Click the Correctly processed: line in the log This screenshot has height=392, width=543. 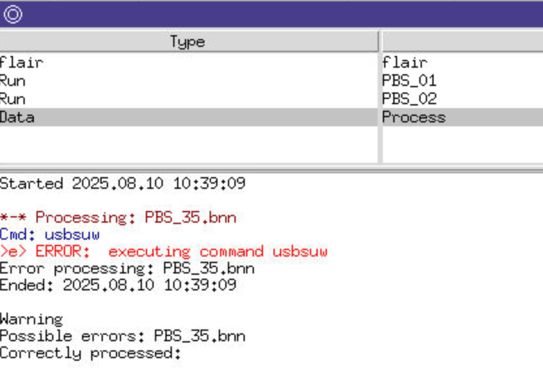(90, 353)
